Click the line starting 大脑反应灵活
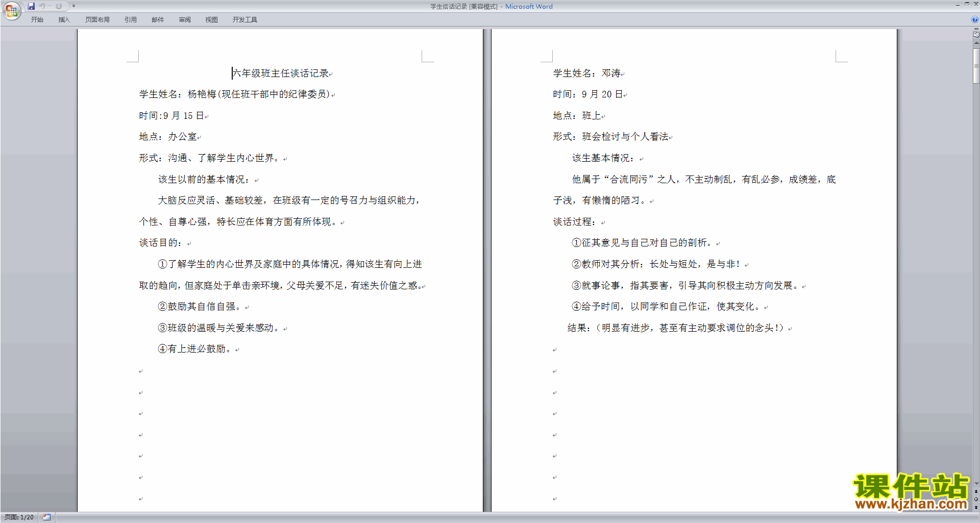Viewport: 980px width, 523px height. (289, 201)
